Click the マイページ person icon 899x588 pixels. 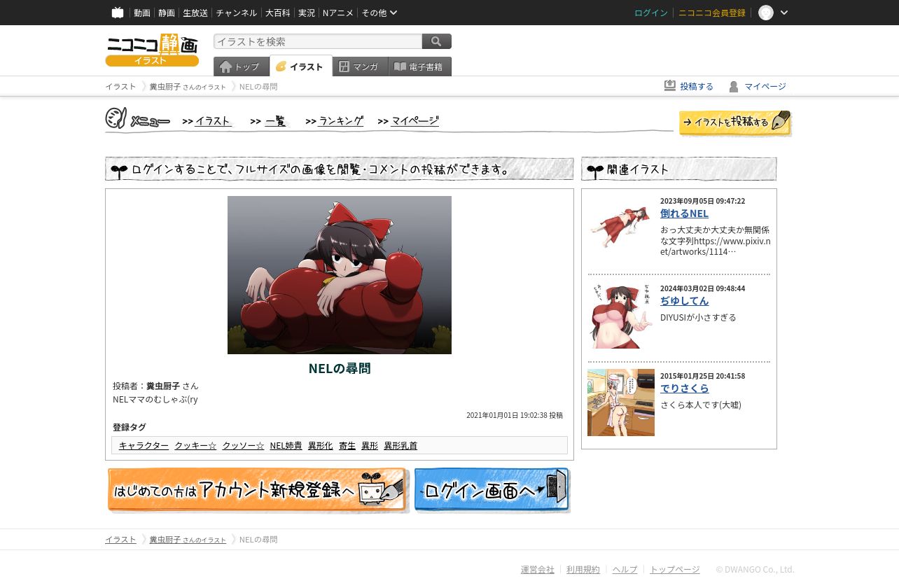734,87
